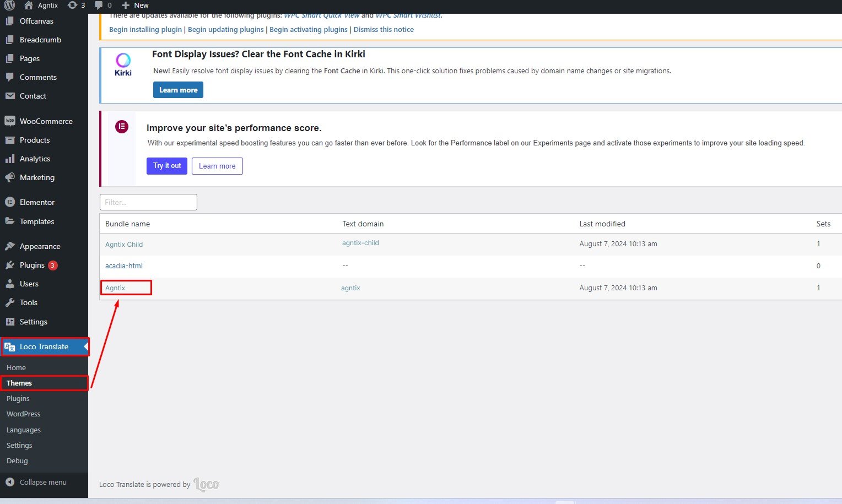
Task: Click Dismiss this notice link
Action: (x=384, y=30)
